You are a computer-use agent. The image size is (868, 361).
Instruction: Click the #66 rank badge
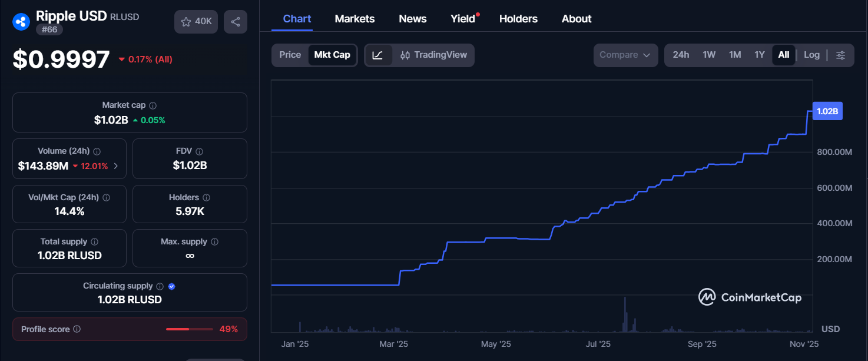click(x=49, y=29)
